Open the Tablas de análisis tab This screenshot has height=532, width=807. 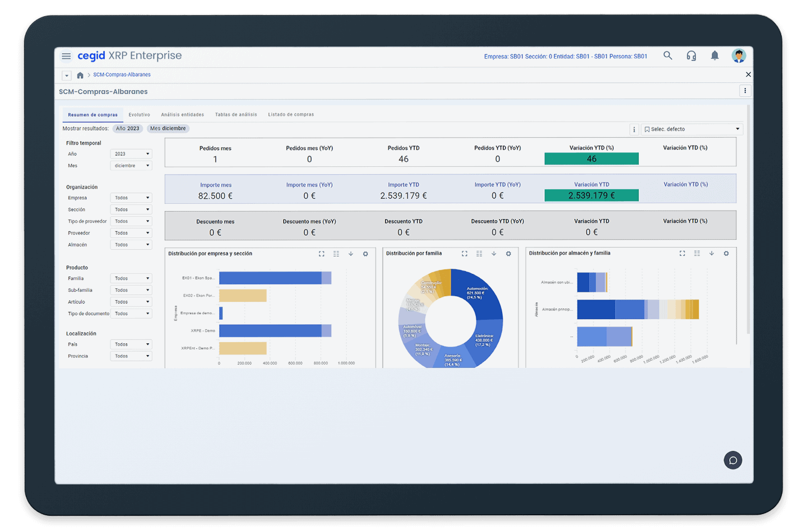pyautogui.click(x=236, y=115)
